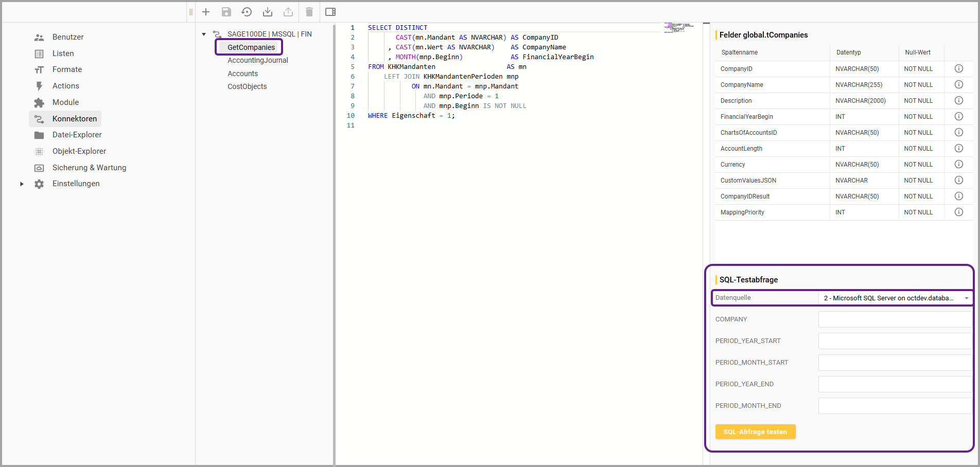The width and height of the screenshot is (980, 467).
Task: Go to Datei-Explorer in the sidebar
Action: click(77, 135)
